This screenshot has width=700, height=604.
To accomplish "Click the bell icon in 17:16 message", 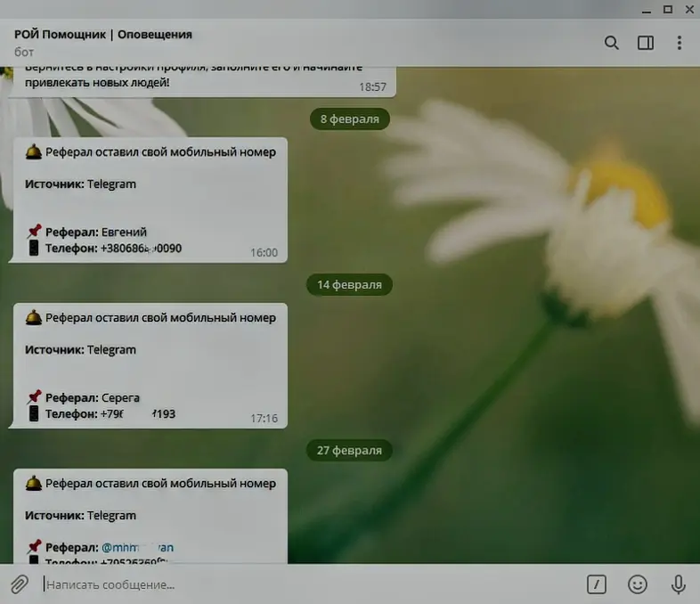I will coord(34,318).
